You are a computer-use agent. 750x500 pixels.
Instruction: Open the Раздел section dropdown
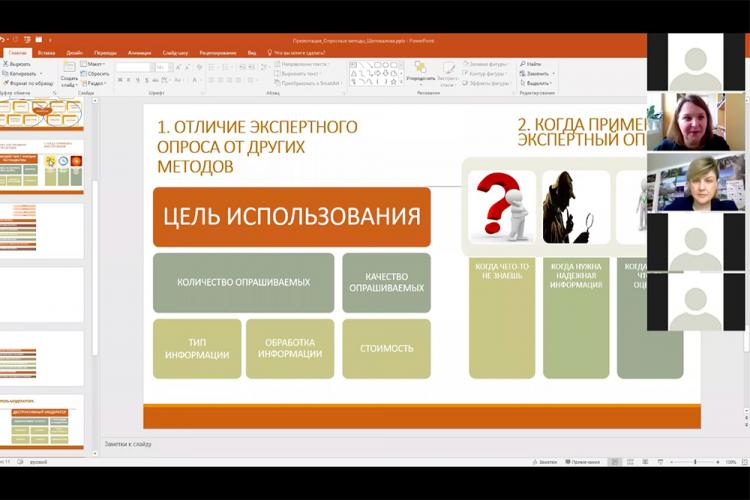tap(94, 83)
